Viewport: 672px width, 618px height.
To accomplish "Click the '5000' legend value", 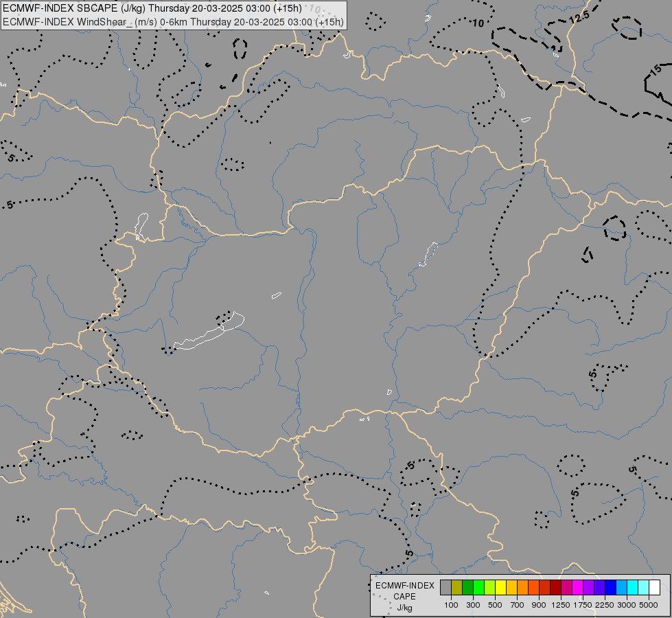I will coord(649,605).
